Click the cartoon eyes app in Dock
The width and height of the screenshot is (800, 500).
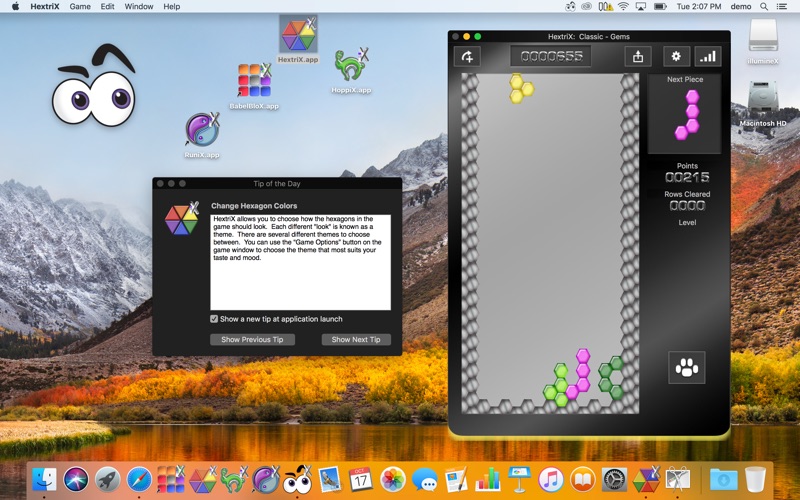click(297, 480)
